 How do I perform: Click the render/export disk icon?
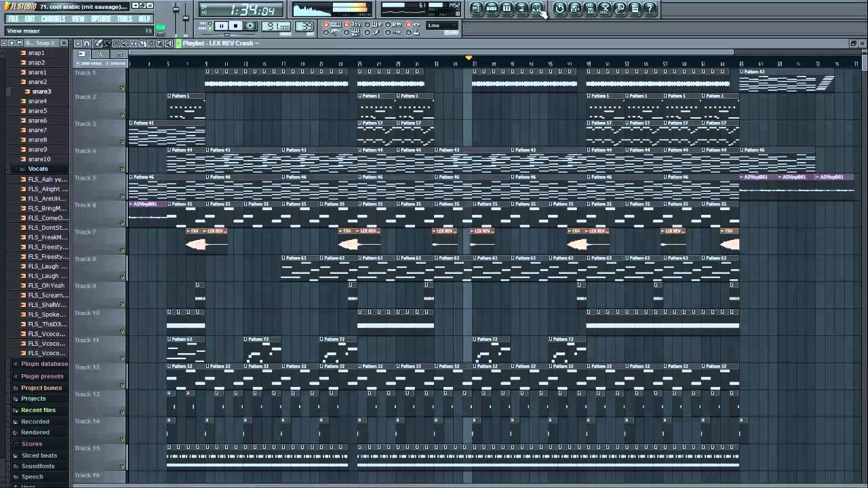click(x=590, y=9)
